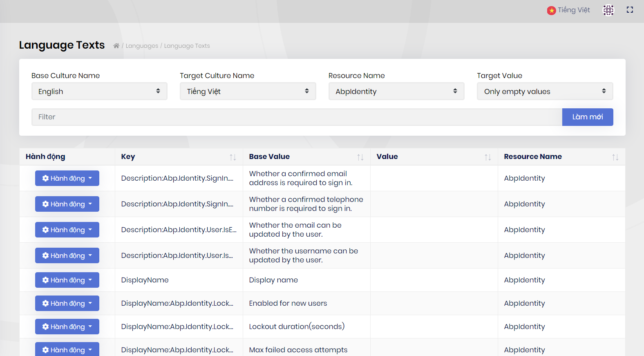This screenshot has height=356, width=644.
Task: Click the home icon in breadcrumb
Action: pos(116,46)
